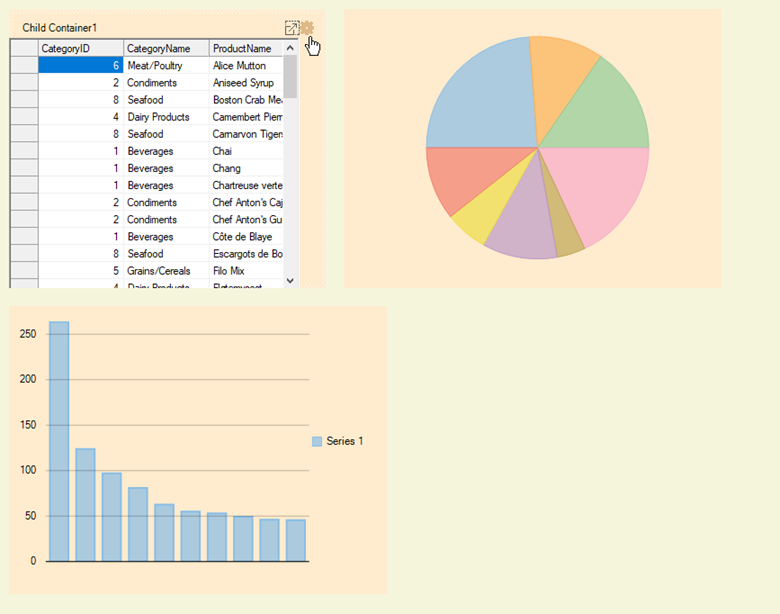Click the ProductName column header

pyautogui.click(x=246, y=48)
